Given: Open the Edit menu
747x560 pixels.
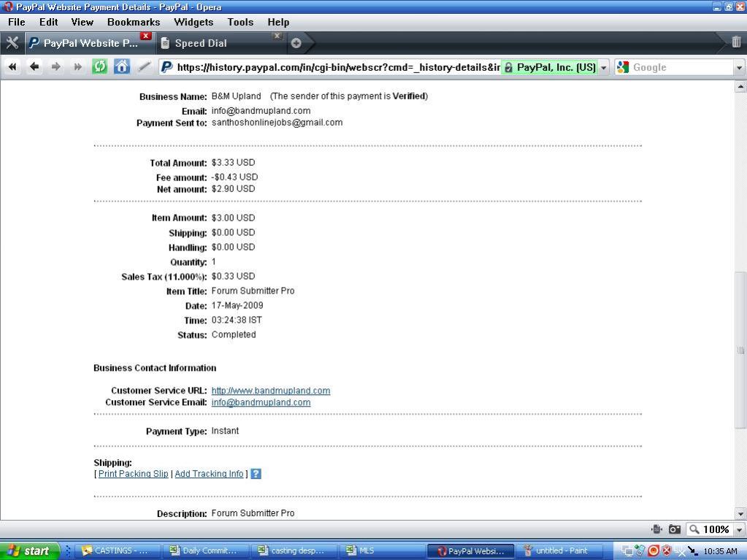Looking at the screenshot, I should [49, 23].
